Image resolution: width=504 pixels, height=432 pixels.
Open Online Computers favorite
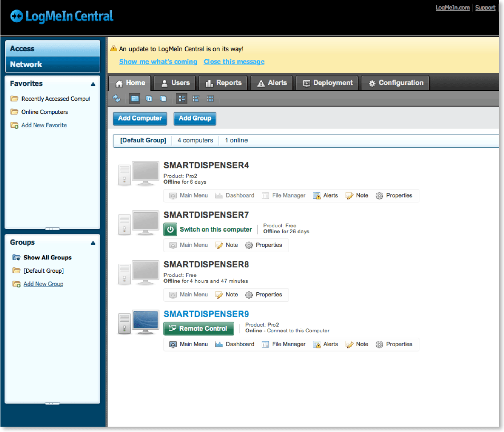(x=39, y=112)
